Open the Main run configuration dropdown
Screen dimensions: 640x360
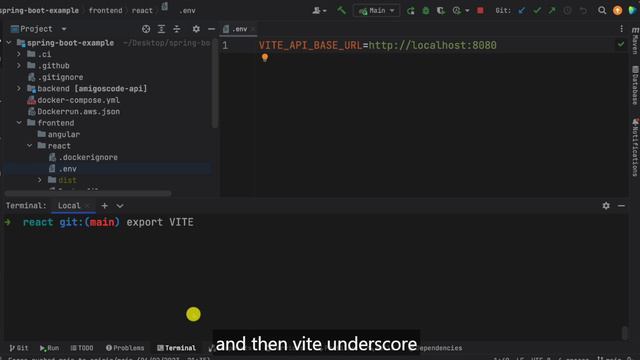click(x=376, y=11)
